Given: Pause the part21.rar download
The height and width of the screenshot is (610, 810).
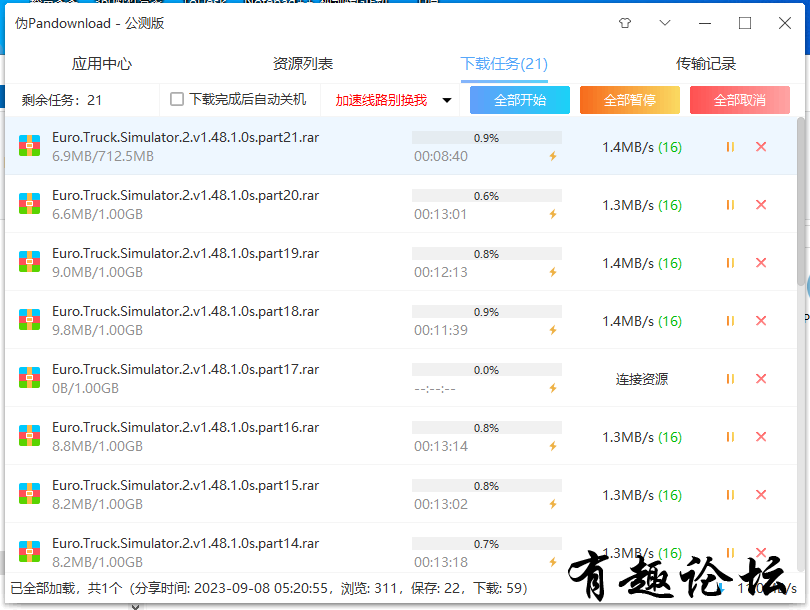Looking at the screenshot, I should click(730, 147).
